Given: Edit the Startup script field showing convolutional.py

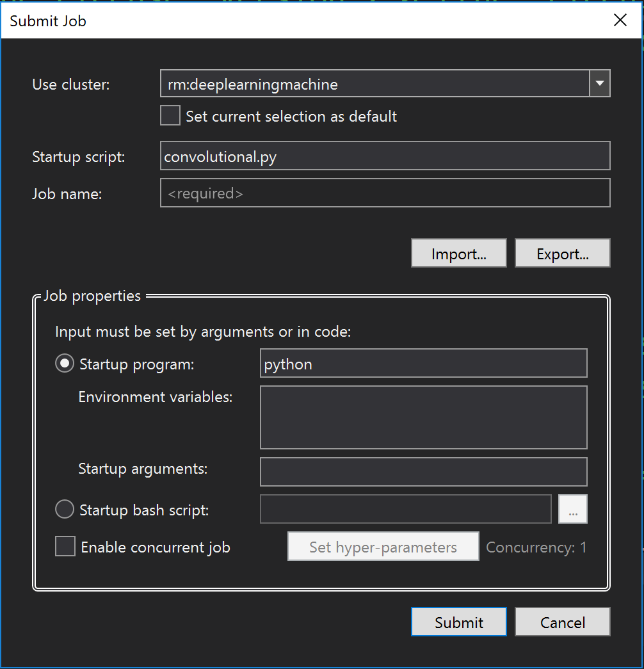Looking at the screenshot, I should tap(384, 156).
